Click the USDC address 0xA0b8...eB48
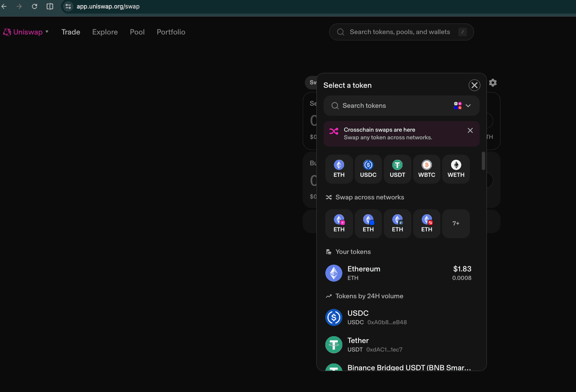576x392 pixels. (387, 323)
